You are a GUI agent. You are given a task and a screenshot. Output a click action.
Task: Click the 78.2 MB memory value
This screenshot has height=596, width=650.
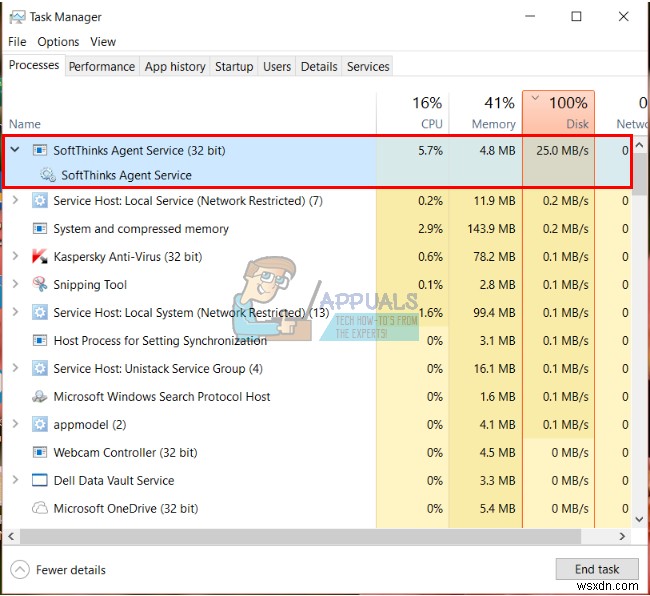(494, 257)
